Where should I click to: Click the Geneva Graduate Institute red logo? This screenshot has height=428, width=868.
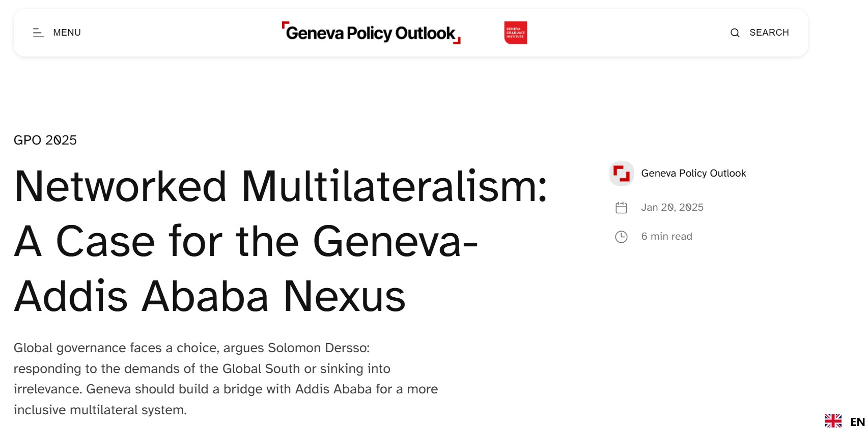coord(515,33)
